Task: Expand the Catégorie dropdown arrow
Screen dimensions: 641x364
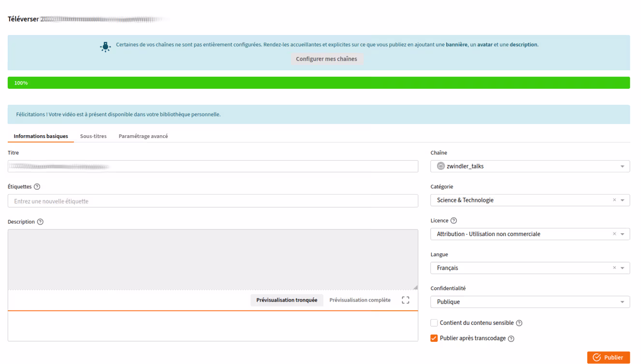Action: [x=623, y=200]
